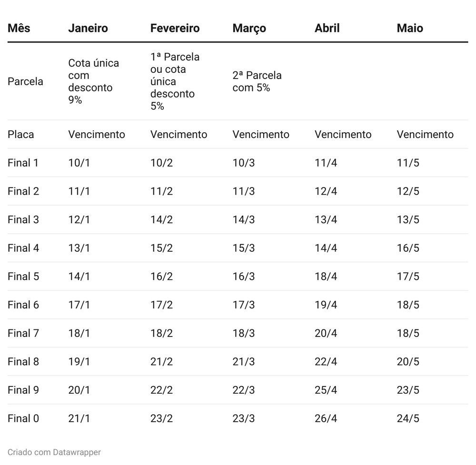Screen dimensions: 476x465
Task: Select the Parcela row label
Action: 25,81
